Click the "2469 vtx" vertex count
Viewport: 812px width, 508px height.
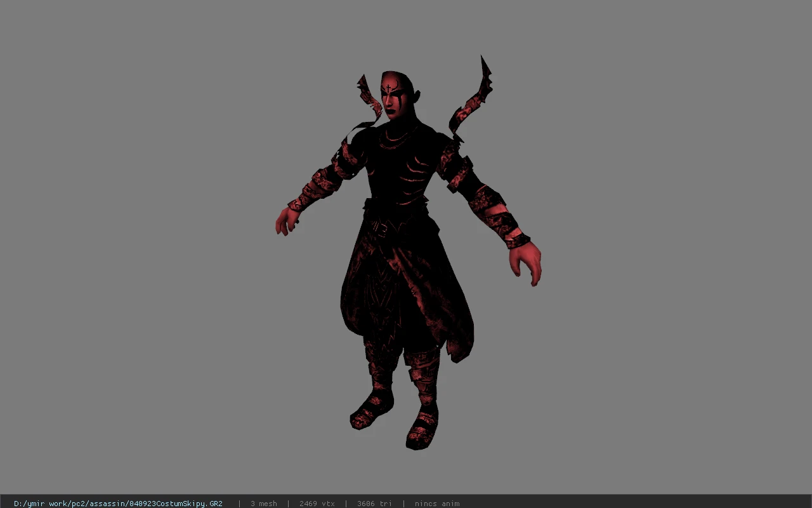317,504
